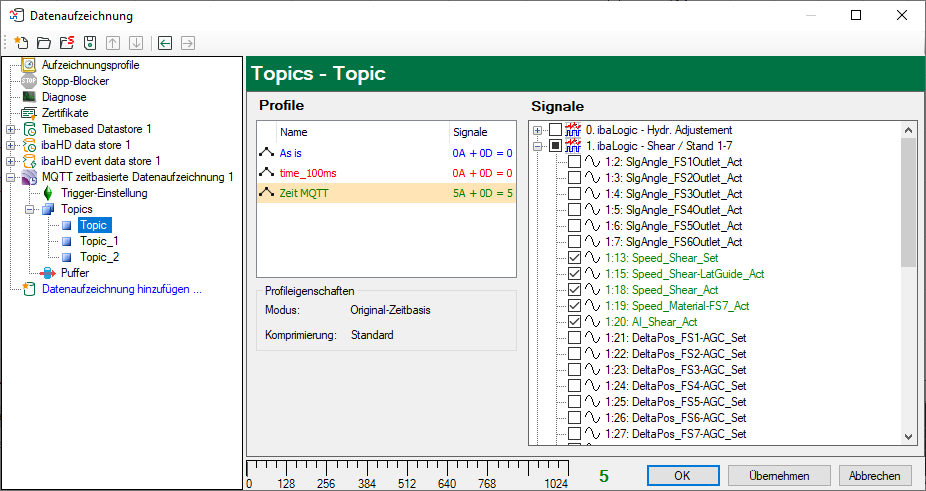Click the Name column header in Profile
Image resolution: width=926 pixels, height=491 pixels.
click(363, 132)
